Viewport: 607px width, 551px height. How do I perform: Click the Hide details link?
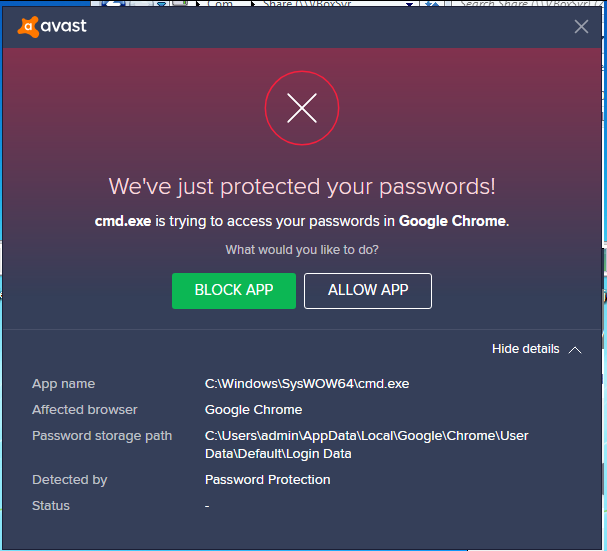(525, 349)
